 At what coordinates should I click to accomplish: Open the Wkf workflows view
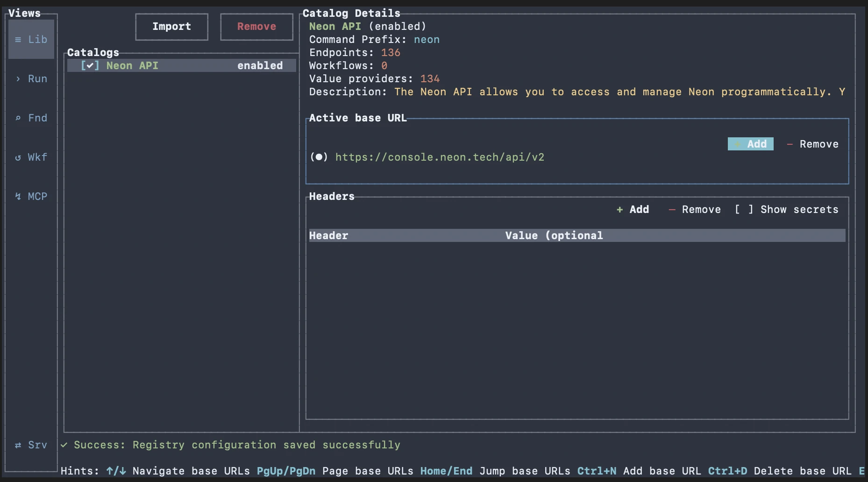tap(31, 157)
